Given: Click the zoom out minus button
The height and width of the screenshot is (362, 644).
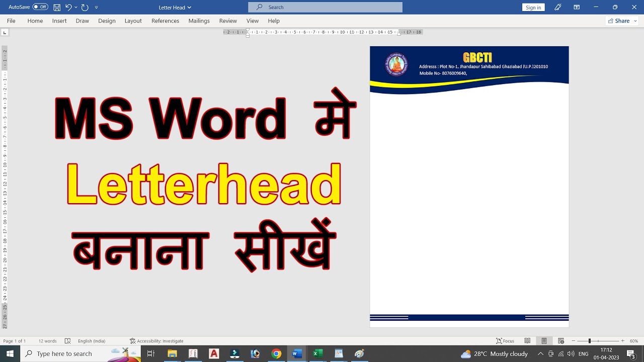Looking at the screenshot, I should click(x=573, y=341).
